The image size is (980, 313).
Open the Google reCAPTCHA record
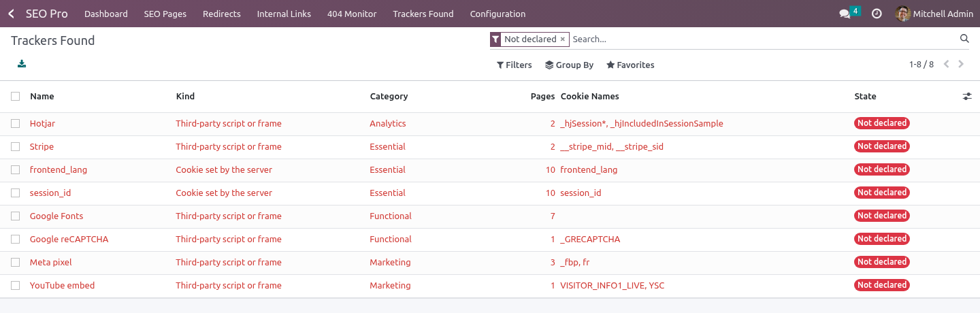[x=69, y=240]
